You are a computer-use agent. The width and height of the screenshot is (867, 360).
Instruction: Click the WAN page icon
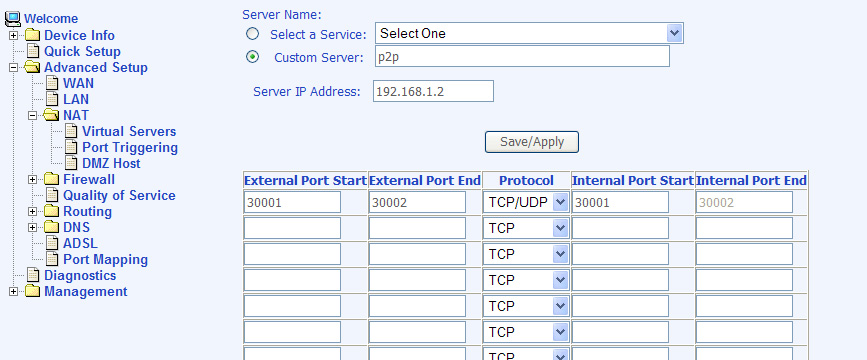(x=52, y=84)
